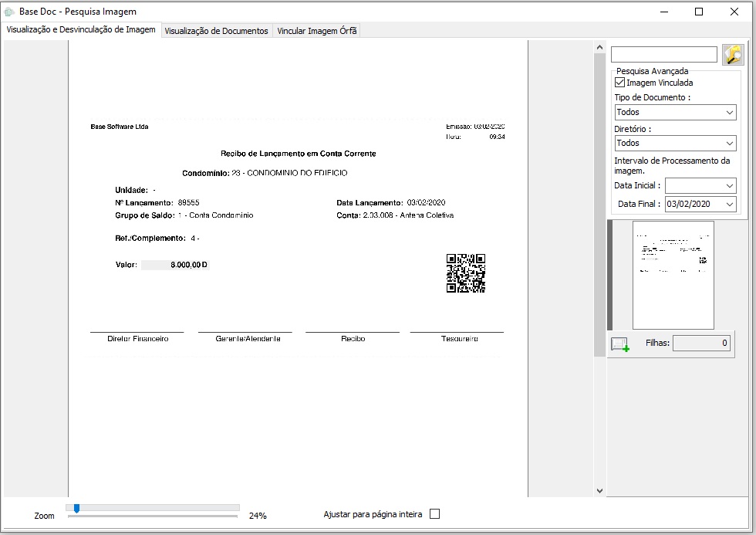The height and width of the screenshot is (535, 756).
Task: Click the vertical scrollbar thumb
Action: tap(599, 205)
